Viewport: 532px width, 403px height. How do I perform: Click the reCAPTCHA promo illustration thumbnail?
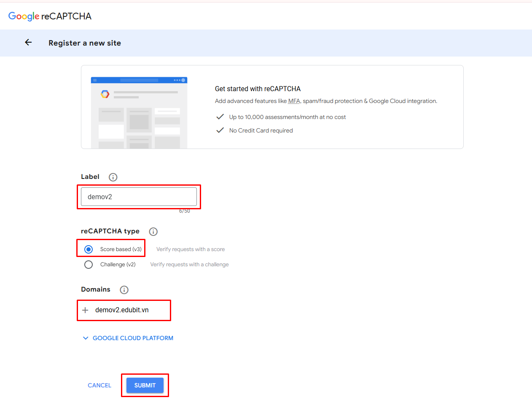(139, 112)
